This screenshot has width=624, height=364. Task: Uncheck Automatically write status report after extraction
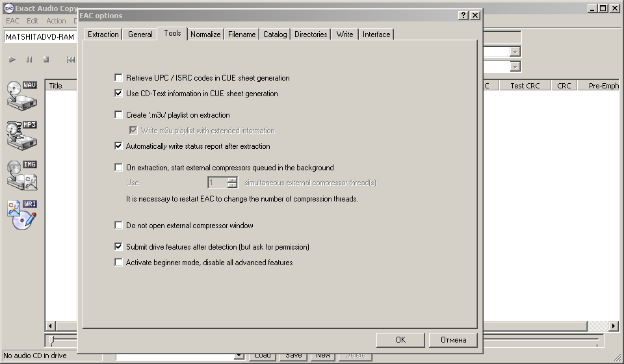[x=118, y=146]
